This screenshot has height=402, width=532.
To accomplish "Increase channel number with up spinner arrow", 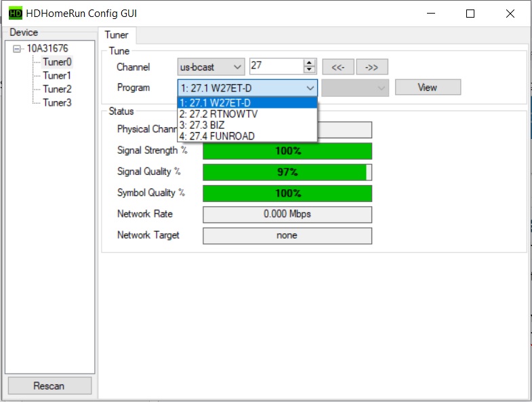I will point(309,63).
